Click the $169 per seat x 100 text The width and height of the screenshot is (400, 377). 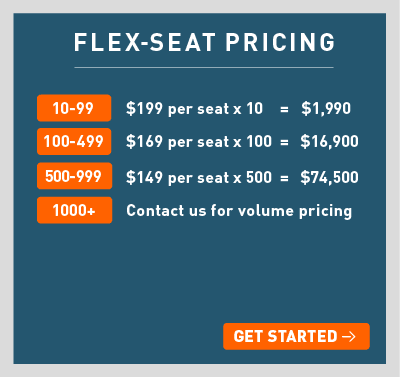199,142
